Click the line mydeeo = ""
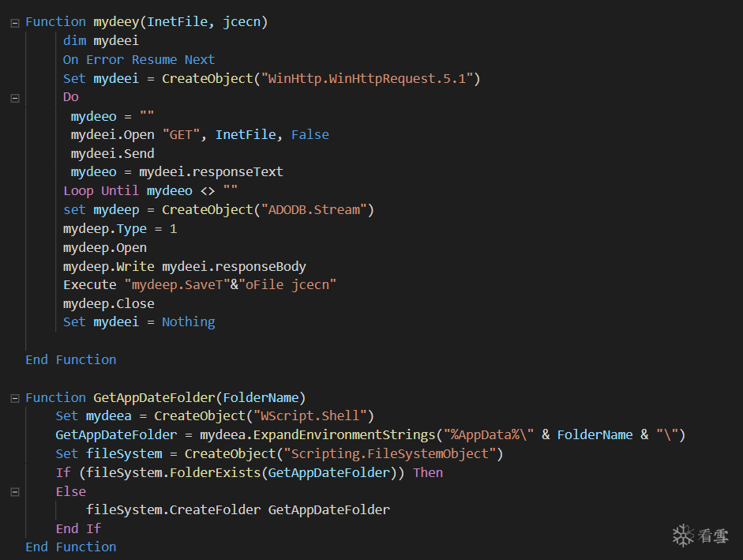Viewport: 743px width, 560px height. (x=112, y=116)
